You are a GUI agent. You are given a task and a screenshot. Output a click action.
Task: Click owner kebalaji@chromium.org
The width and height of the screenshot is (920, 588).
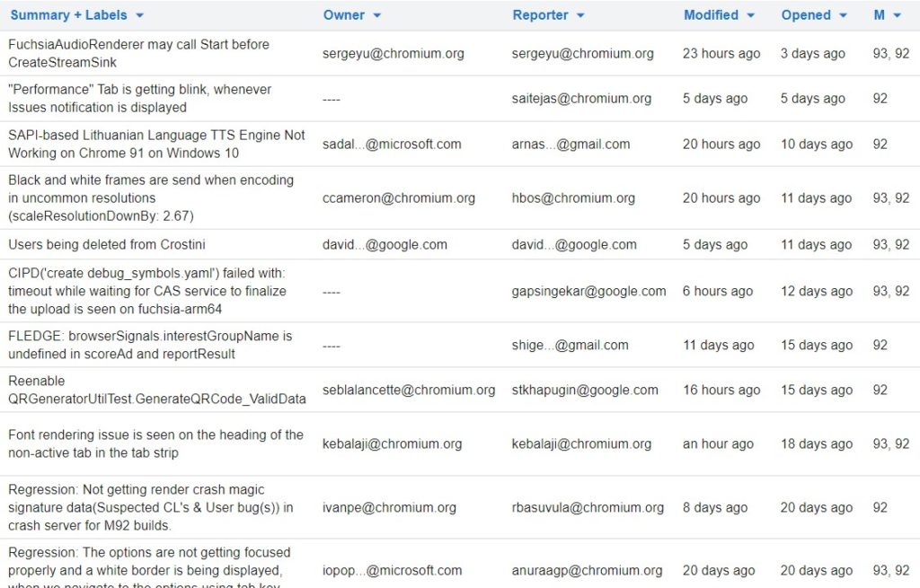(x=392, y=443)
